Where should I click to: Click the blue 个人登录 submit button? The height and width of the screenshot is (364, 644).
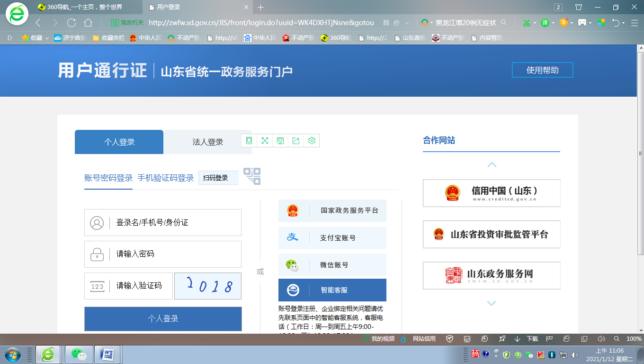[163, 319]
